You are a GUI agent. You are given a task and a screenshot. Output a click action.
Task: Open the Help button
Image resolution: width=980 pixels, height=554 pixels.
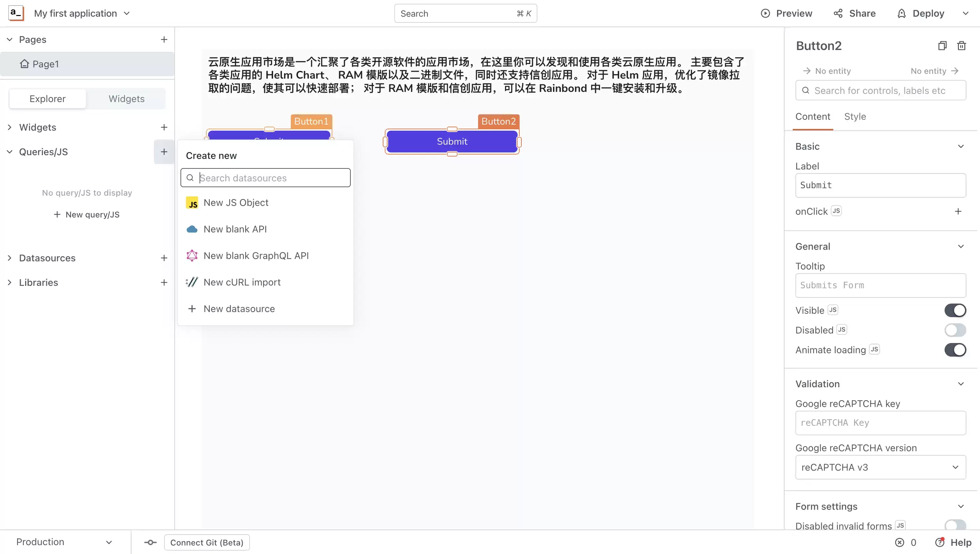coord(953,542)
